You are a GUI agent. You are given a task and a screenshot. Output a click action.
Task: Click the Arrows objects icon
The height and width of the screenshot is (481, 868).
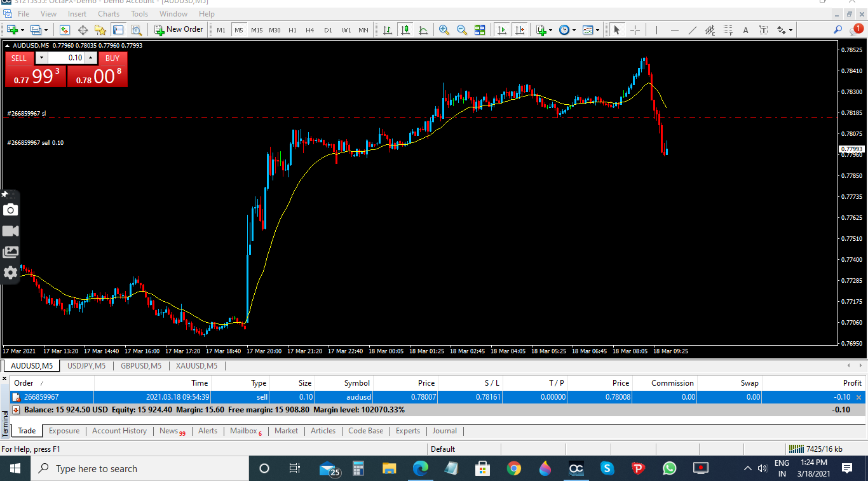coord(782,30)
